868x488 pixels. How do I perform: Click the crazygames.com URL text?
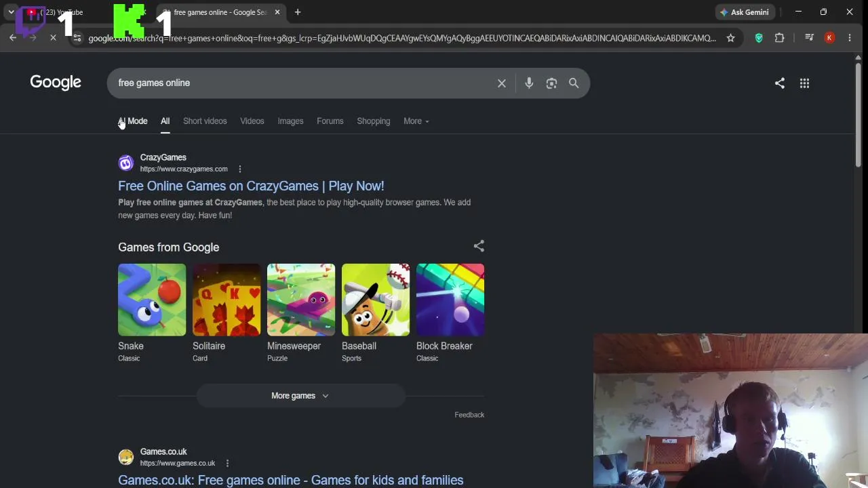pos(184,169)
